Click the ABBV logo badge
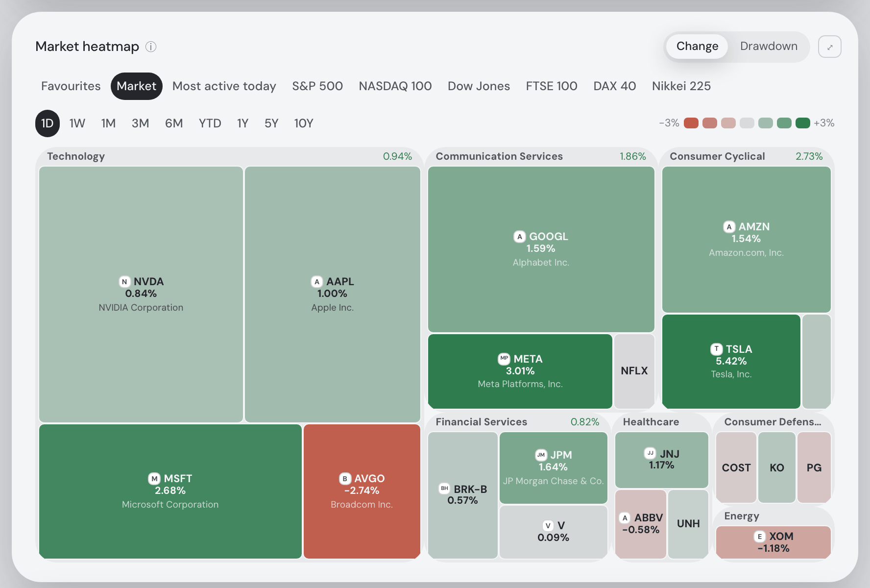 click(625, 518)
